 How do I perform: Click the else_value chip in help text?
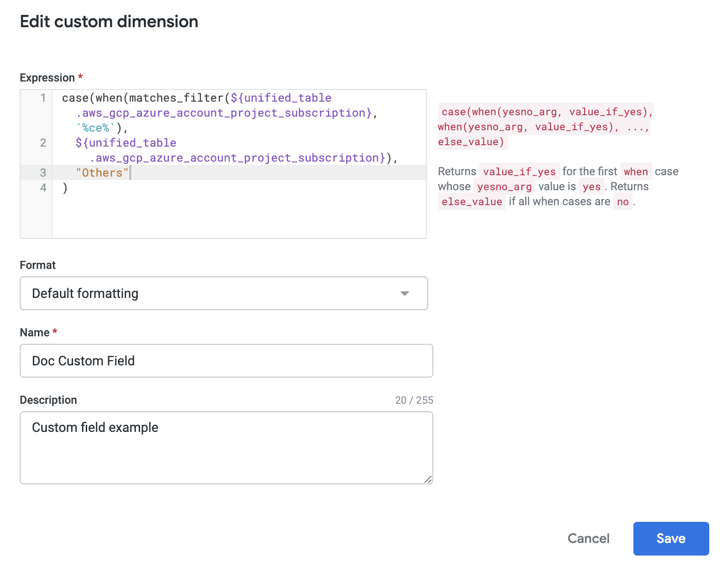click(x=471, y=202)
